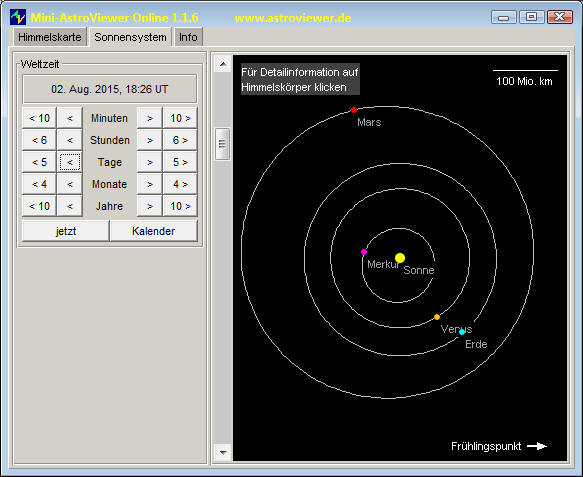Image resolution: width=583 pixels, height=477 pixels.
Task: Click the vertical zoom slider handle
Action: pos(223,144)
